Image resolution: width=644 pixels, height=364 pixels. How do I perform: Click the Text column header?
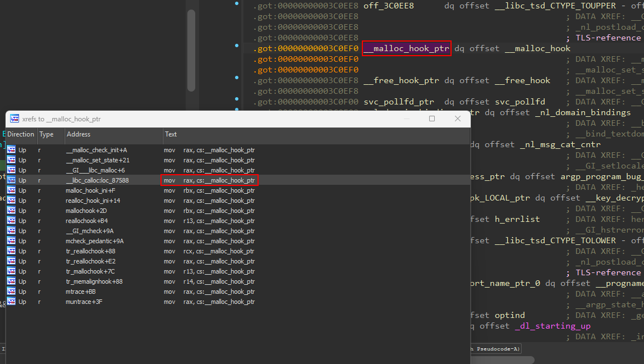[x=171, y=134]
